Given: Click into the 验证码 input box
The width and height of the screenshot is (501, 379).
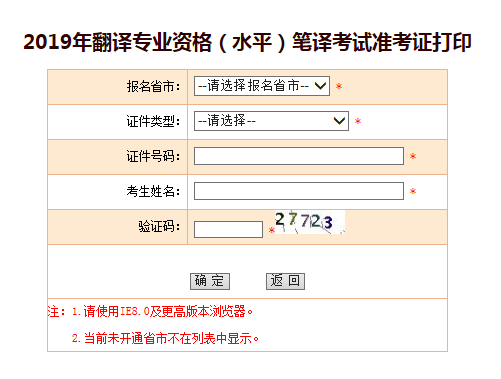Looking at the screenshot, I should [228, 229].
